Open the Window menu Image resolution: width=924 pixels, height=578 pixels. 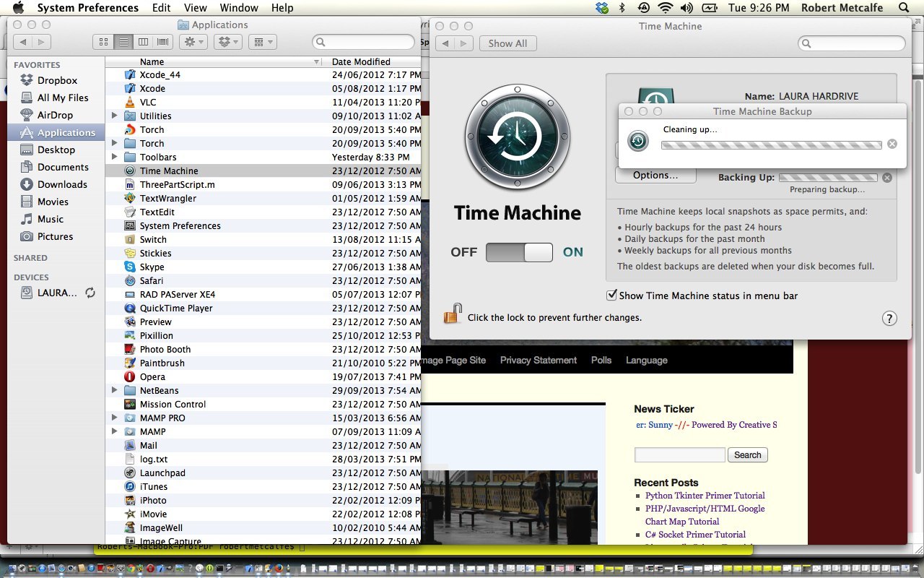click(239, 8)
